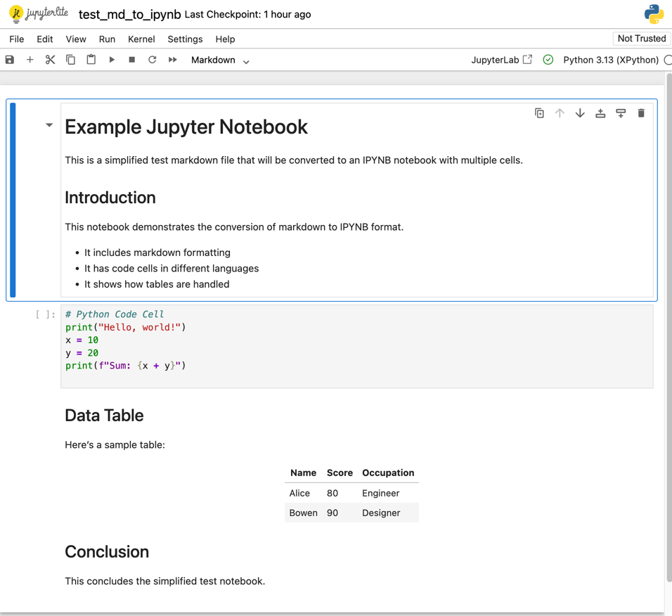The image size is (672, 616).
Task: Rename the notebook title test_md_to_ipynb
Action: (x=129, y=14)
